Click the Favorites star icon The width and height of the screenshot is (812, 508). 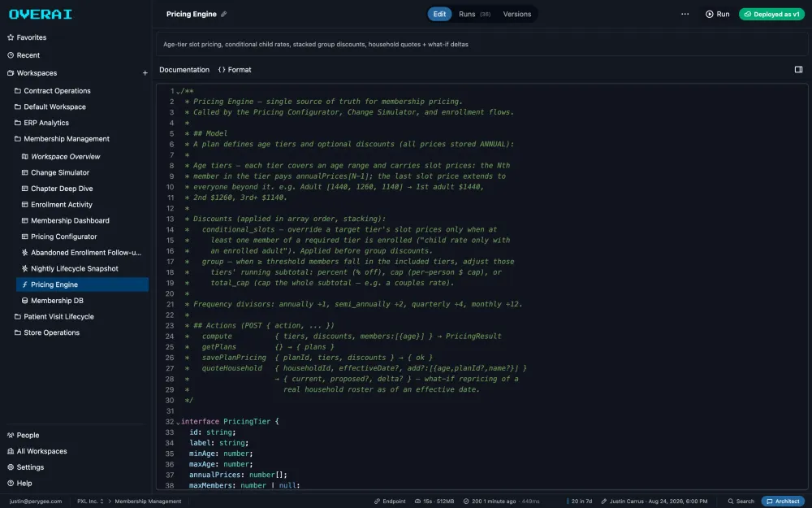[11, 37]
